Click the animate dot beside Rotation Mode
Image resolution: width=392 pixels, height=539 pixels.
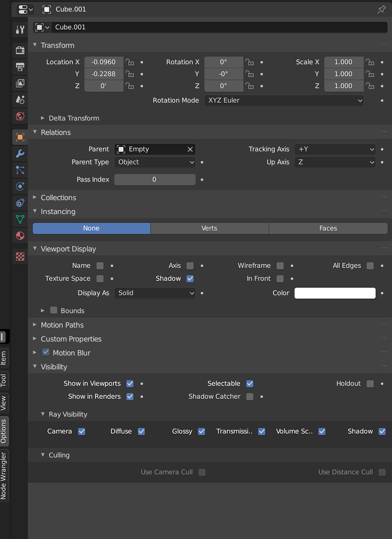point(382,100)
